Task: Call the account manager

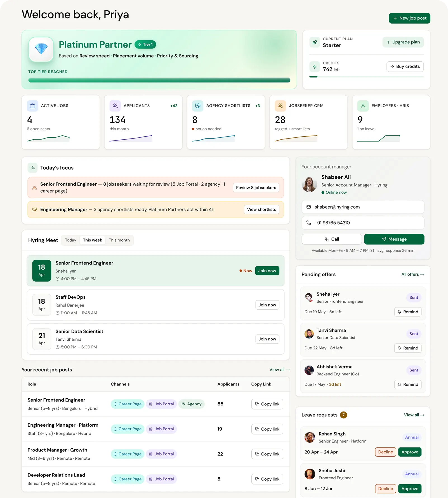Action: [x=332, y=239]
